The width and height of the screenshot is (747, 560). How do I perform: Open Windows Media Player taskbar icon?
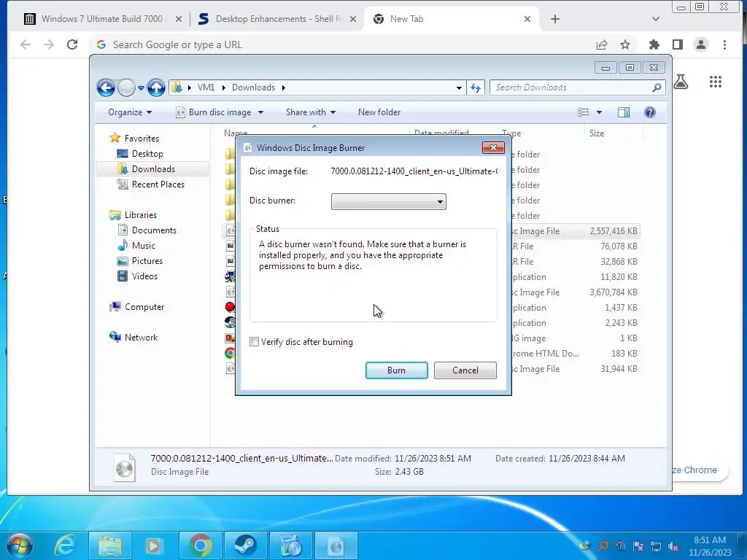click(155, 545)
